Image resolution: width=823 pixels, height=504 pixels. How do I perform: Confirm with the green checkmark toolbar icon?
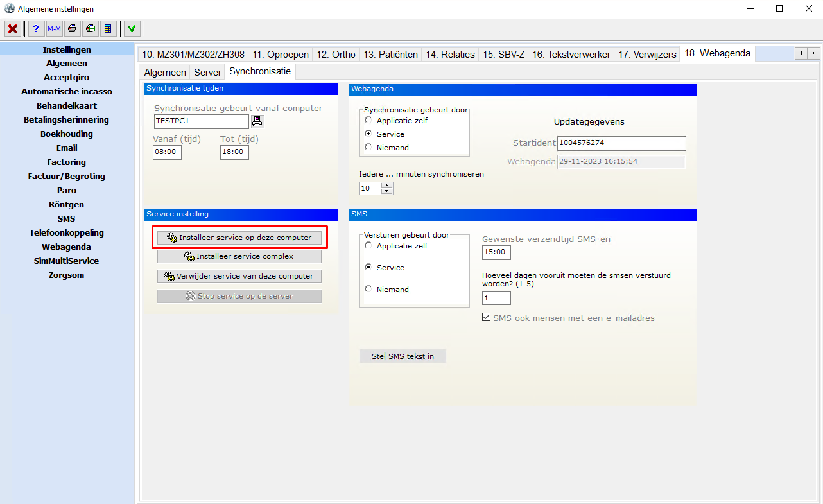(132, 28)
